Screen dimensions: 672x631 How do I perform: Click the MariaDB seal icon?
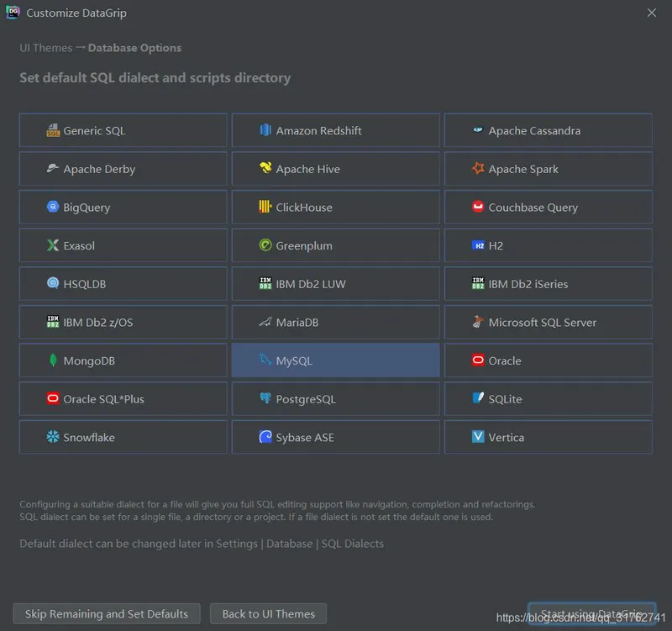[265, 322]
